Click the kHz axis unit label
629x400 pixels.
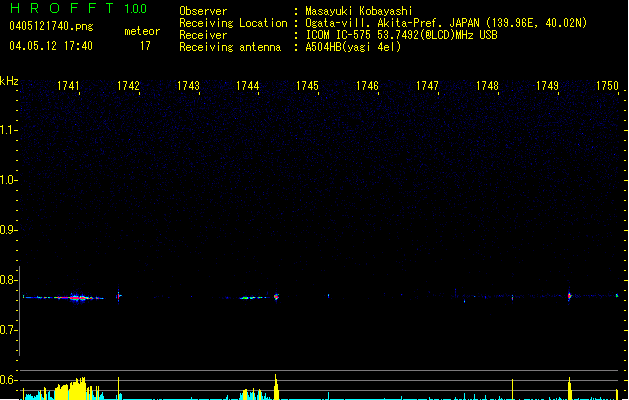click(9, 81)
